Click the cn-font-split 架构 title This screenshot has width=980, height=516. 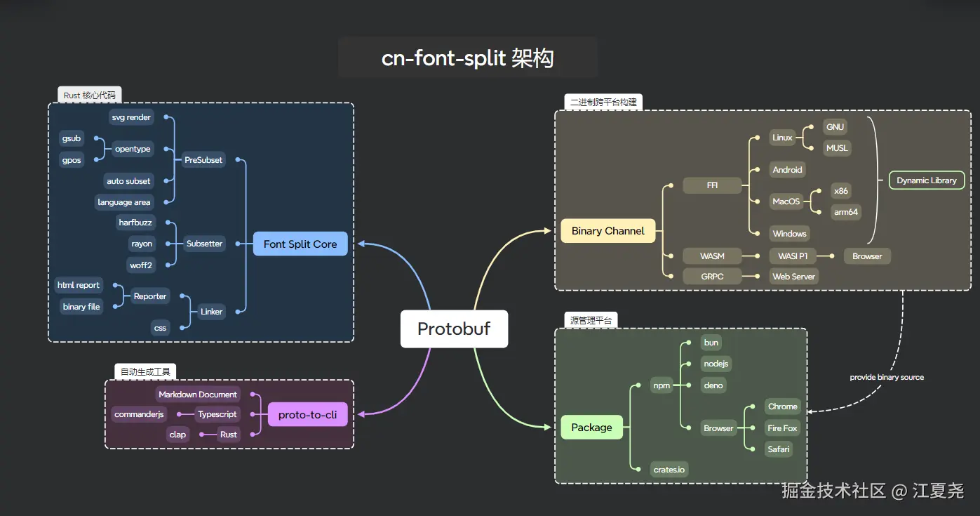pyautogui.click(x=467, y=58)
